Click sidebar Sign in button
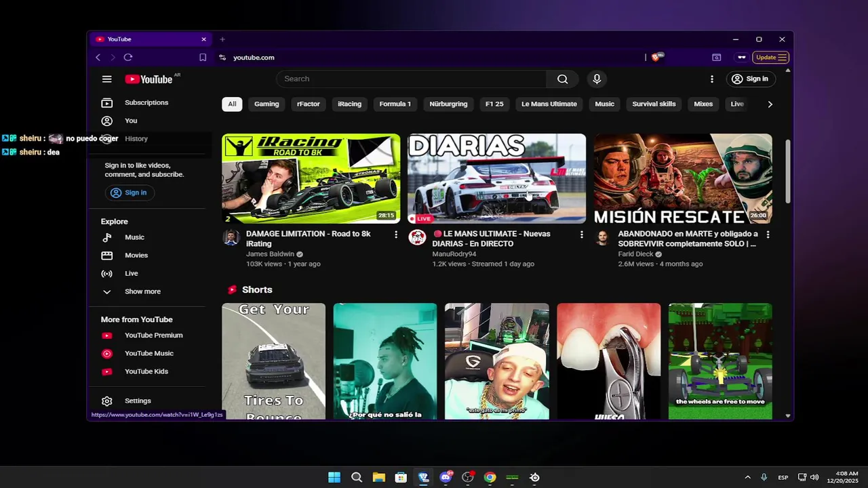Viewport: 868px width, 488px height. pyautogui.click(x=129, y=193)
